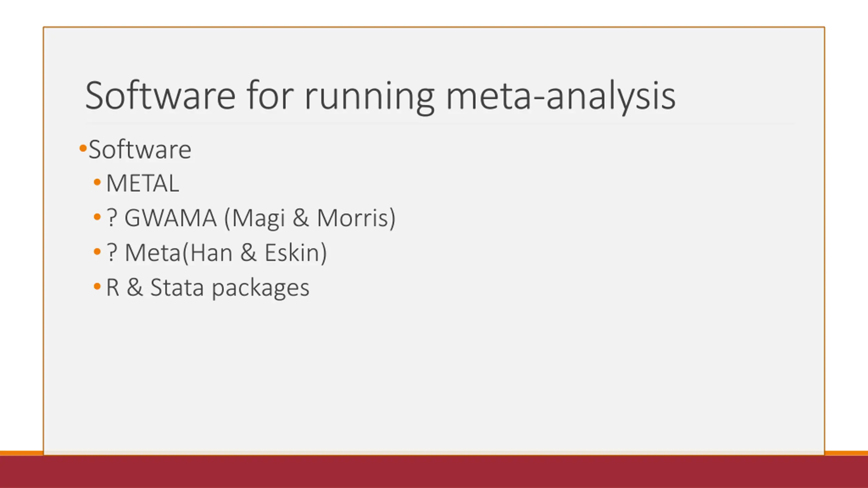This screenshot has height=488, width=868.
Task: Click the slide title "Software for running meta-analysis"
Action: click(380, 96)
